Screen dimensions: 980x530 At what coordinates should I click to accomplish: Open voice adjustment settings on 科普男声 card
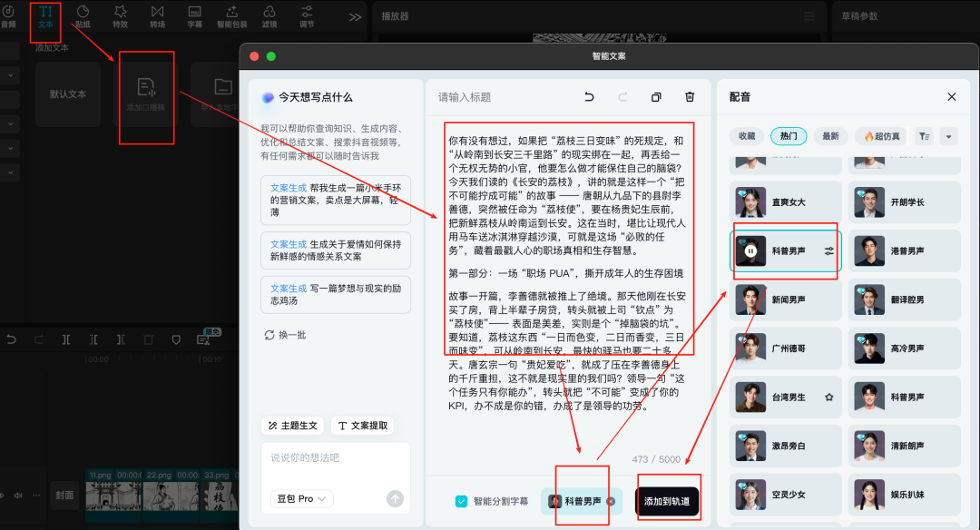828,250
